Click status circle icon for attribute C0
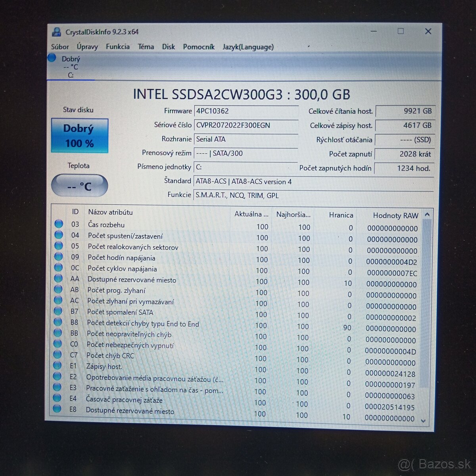This screenshot has width=476, height=476. click(58, 344)
